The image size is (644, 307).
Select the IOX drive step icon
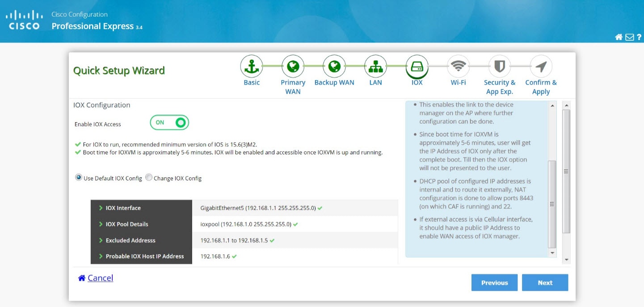pos(417,67)
